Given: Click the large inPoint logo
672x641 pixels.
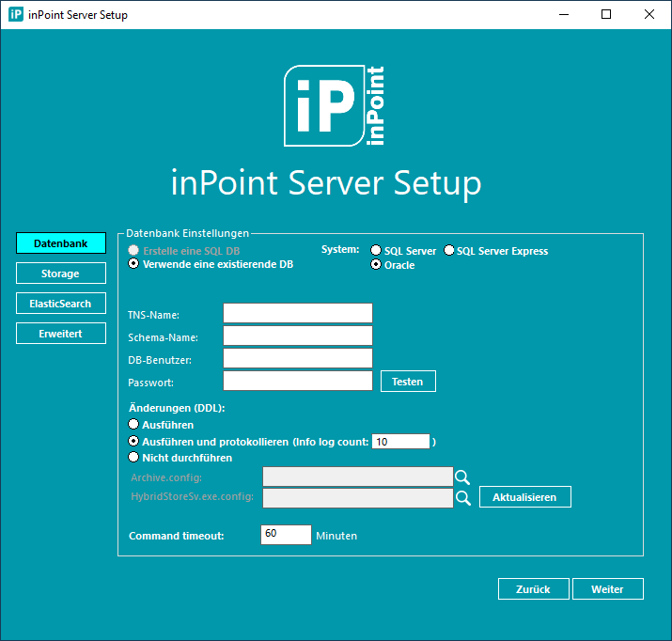Looking at the screenshot, I should [334, 106].
